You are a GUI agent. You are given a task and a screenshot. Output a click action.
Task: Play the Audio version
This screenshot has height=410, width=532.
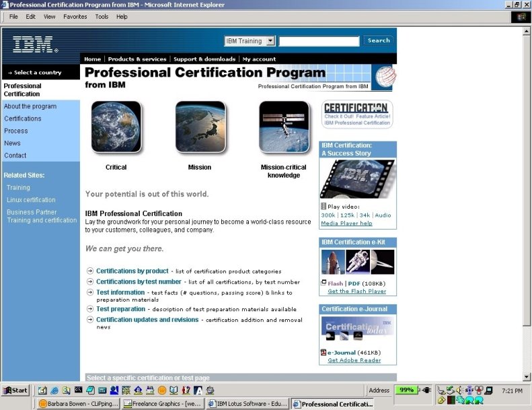tap(383, 215)
